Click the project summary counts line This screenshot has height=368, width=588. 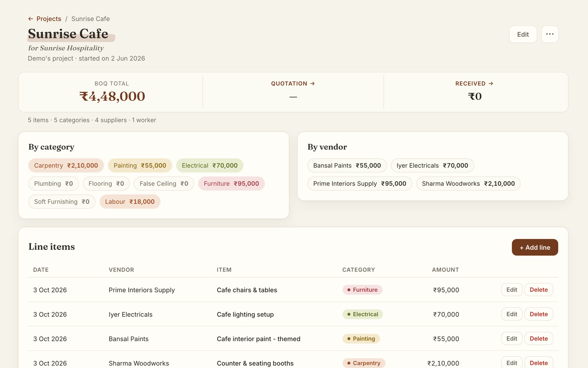pyautogui.click(x=92, y=120)
